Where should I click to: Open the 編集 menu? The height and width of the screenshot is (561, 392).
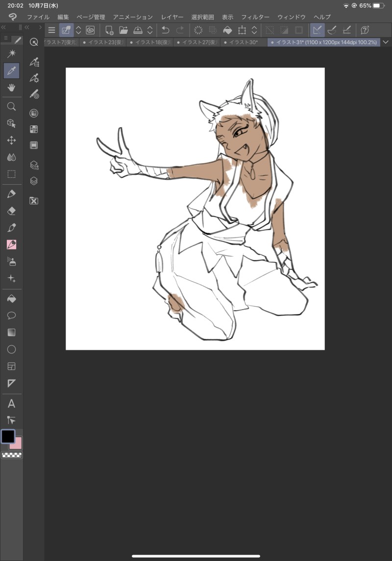click(x=63, y=17)
